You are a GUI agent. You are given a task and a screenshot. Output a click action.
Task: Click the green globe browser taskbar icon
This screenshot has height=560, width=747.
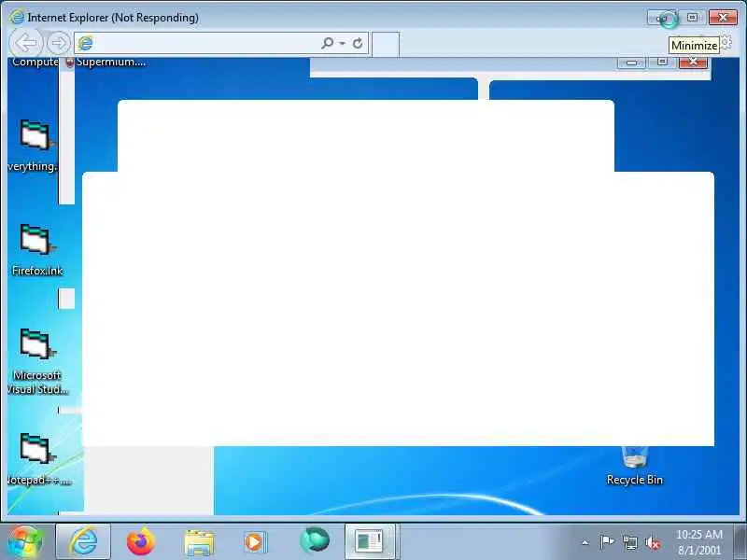pyautogui.click(x=314, y=540)
